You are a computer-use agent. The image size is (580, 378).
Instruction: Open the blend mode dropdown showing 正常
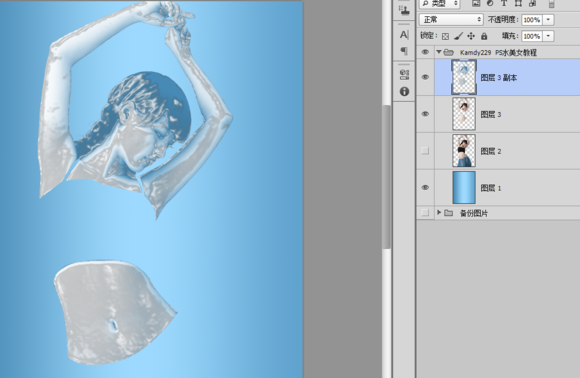pos(451,19)
